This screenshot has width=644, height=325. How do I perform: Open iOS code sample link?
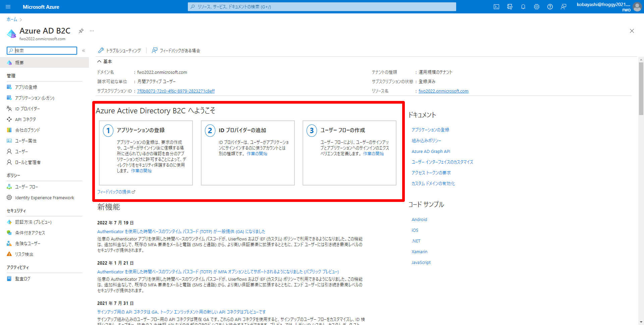[x=415, y=230]
